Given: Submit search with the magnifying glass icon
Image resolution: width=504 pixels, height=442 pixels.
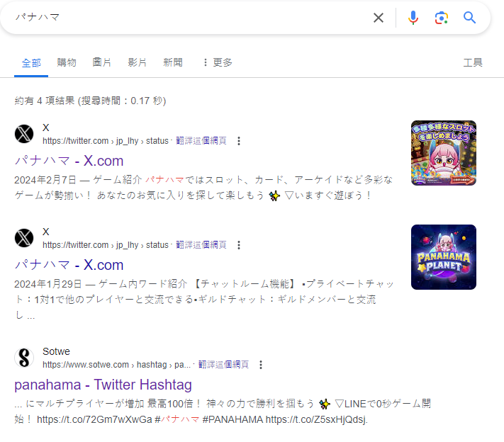Looking at the screenshot, I should click(x=469, y=18).
